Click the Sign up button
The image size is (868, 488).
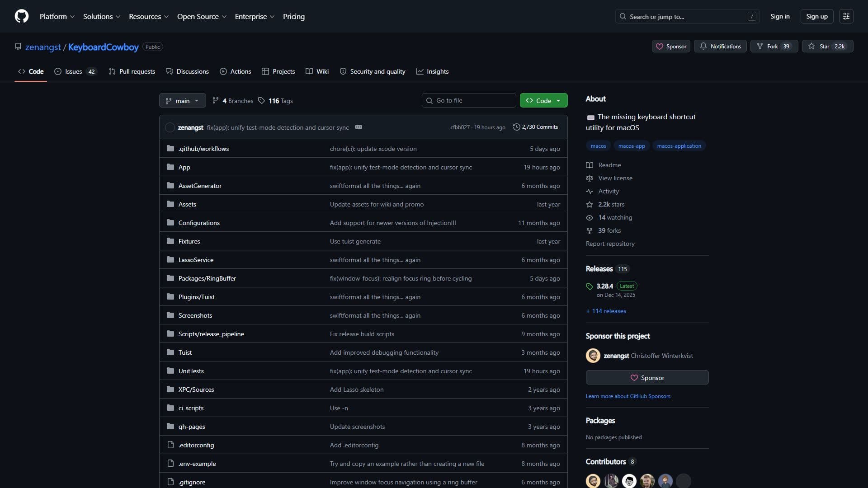tap(816, 16)
